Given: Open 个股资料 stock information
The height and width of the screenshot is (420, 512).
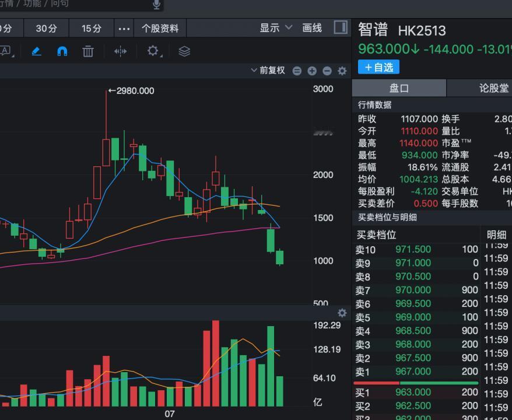Looking at the screenshot, I should pos(160,29).
